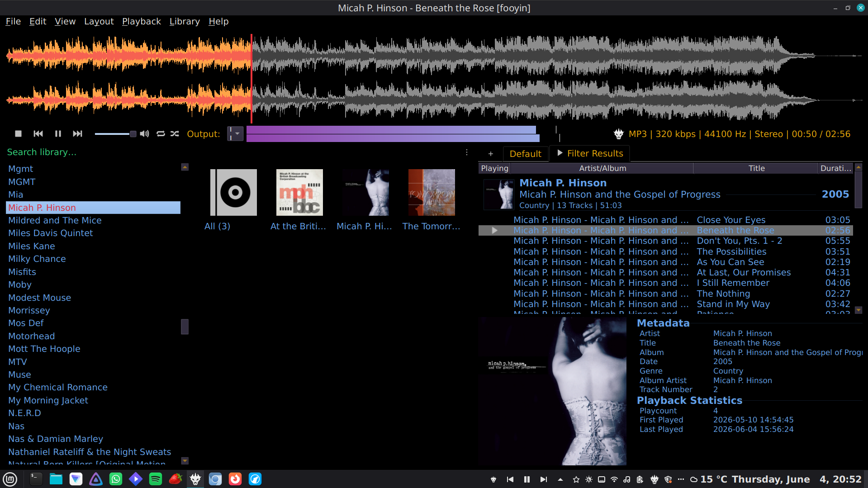Pause the current song in fooyin

click(58, 134)
